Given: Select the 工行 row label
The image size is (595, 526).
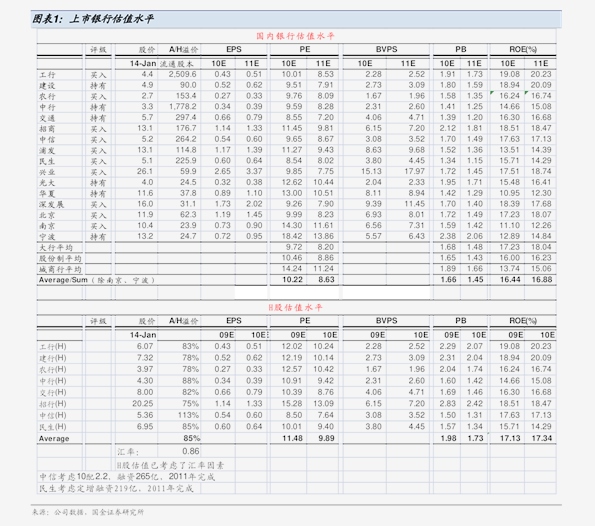Looking at the screenshot, I should 47,75.
